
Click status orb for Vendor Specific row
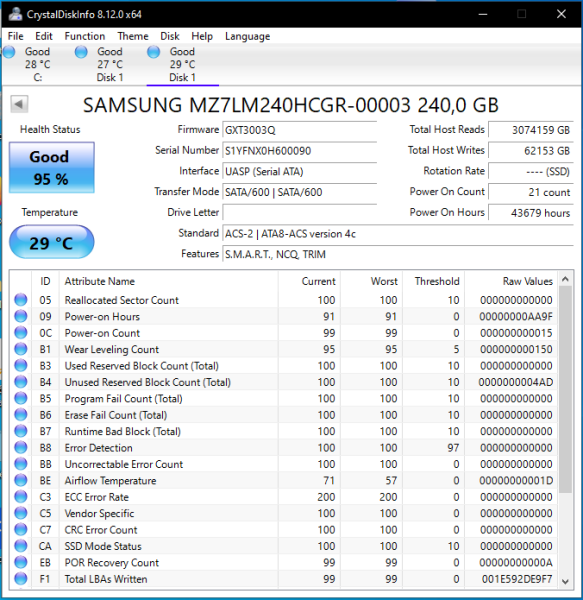pos(21,513)
